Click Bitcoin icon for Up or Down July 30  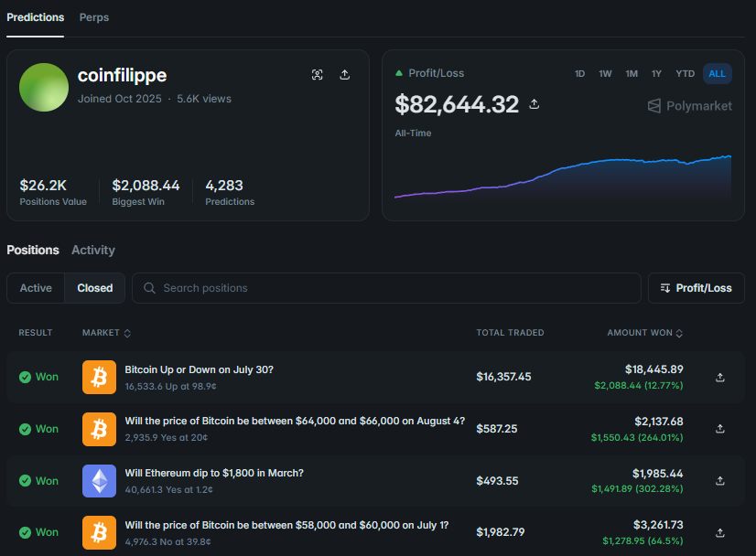click(100, 378)
